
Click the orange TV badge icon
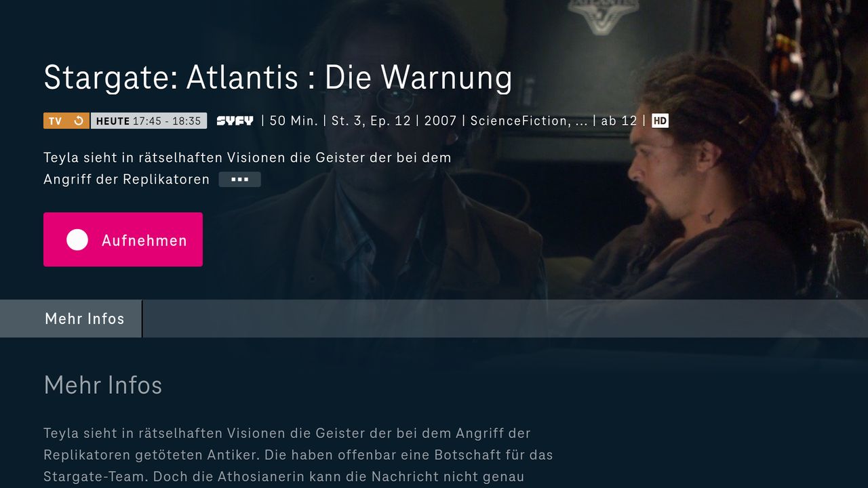[x=56, y=121]
